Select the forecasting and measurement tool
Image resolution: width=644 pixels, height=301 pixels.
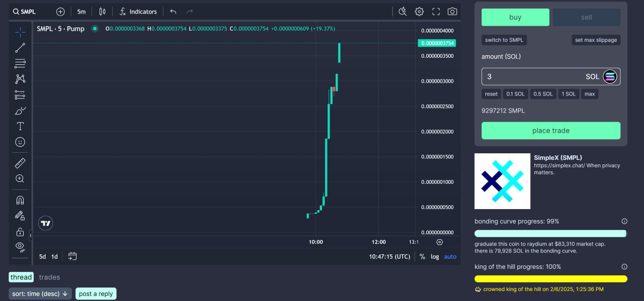click(20, 95)
